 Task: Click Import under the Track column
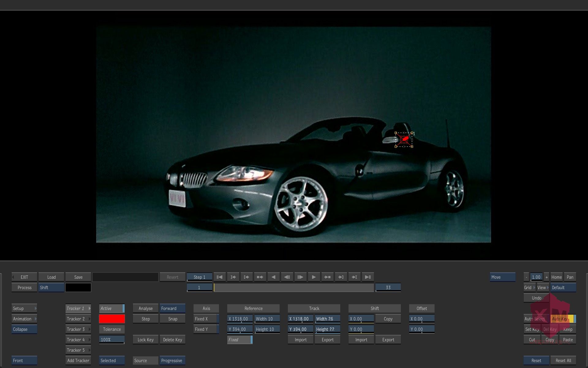coord(300,339)
